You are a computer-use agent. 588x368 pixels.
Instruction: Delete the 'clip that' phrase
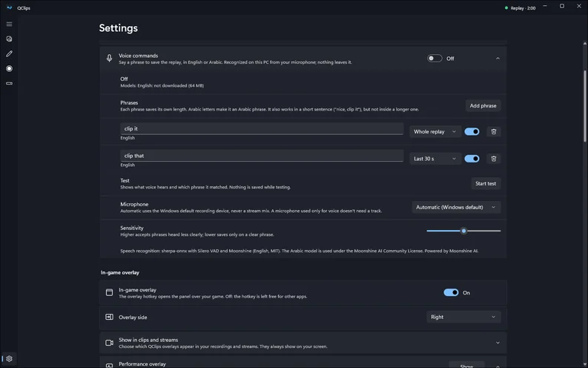494,159
